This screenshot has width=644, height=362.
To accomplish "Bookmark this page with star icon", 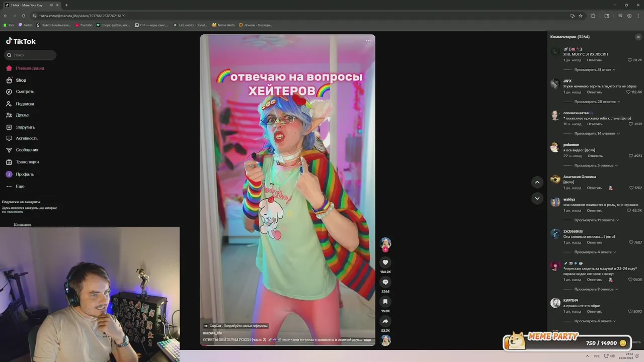I will 581,16.
